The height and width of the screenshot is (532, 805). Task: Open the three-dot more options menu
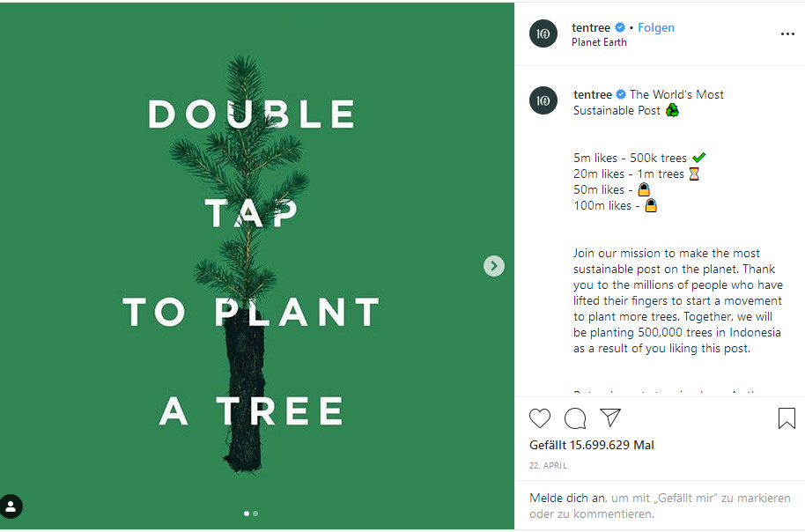[787, 34]
